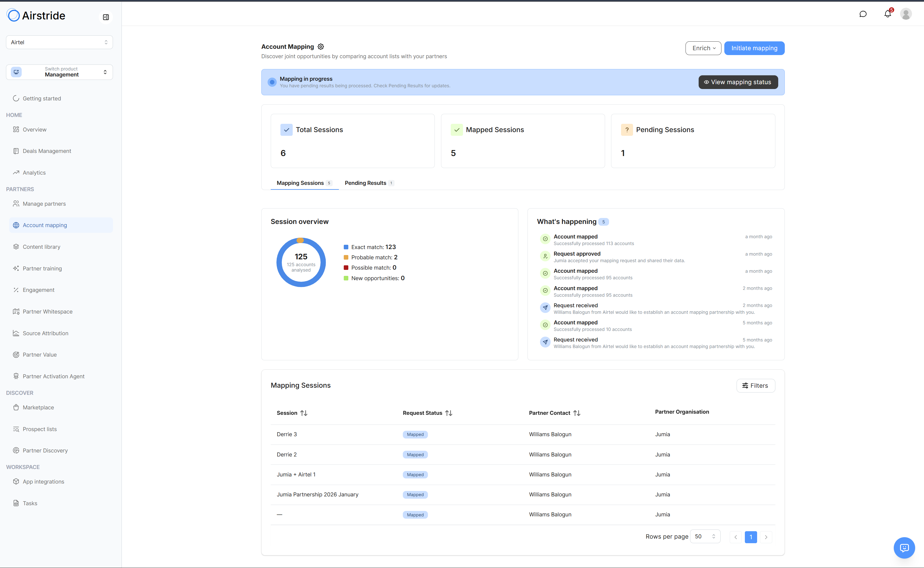Open Getting started in sidebar

click(61, 98)
